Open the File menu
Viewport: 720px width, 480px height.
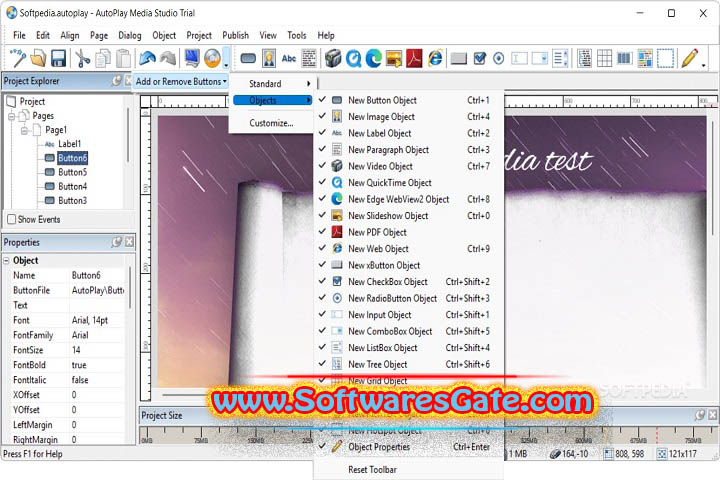[x=19, y=35]
